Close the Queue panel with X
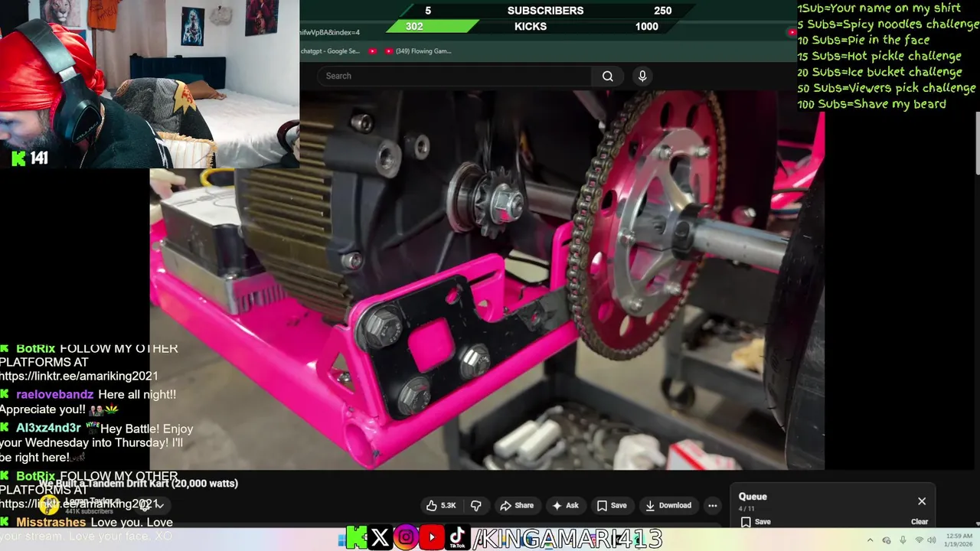The height and width of the screenshot is (551, 980). [x=922, y=501]
